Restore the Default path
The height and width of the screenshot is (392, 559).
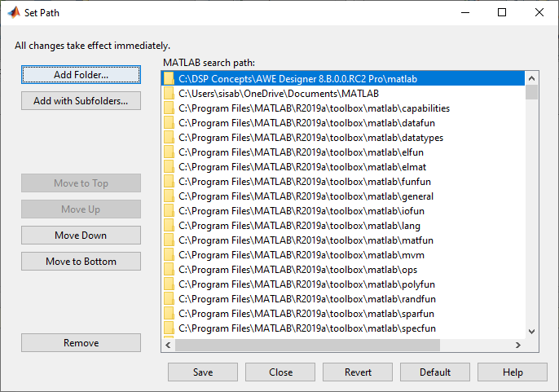[x=435, y=372]
